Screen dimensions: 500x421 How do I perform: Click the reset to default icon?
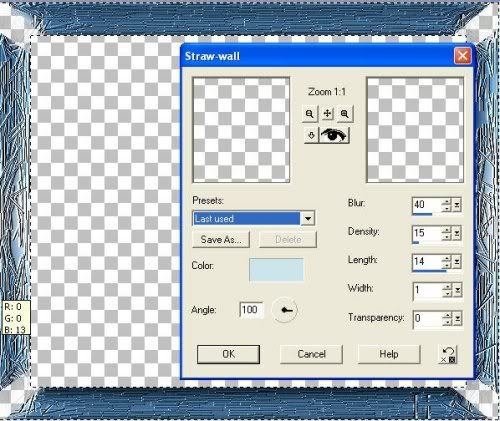point(448,354)
